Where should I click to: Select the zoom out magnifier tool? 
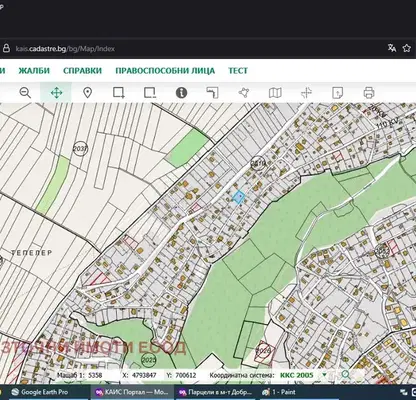pyautogui.click(x=25, y=93)
